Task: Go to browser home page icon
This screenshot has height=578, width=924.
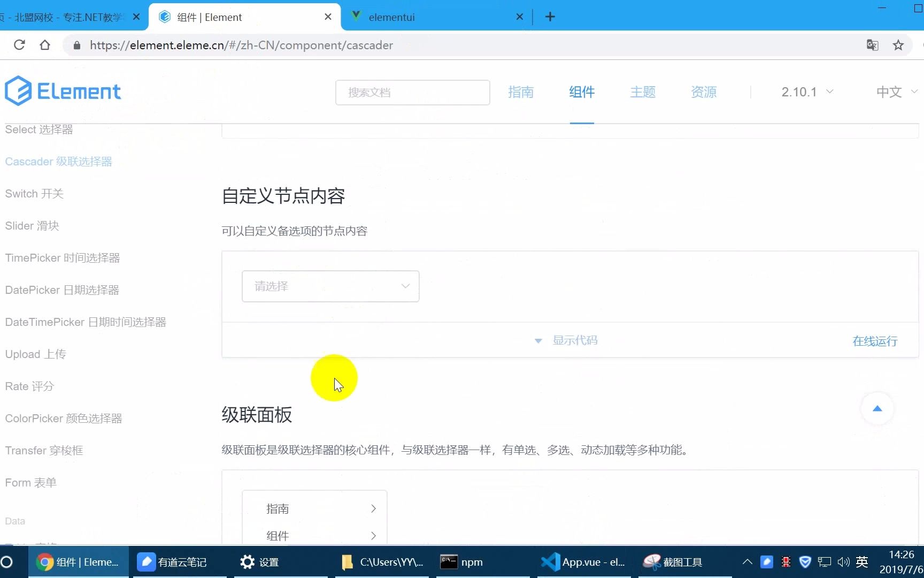Action: coord(45,45)
